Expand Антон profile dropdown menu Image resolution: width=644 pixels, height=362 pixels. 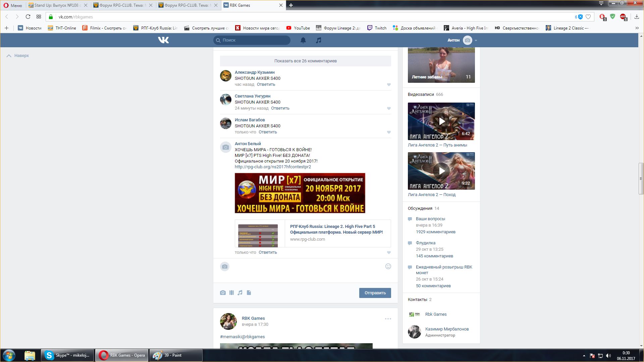click(x=462, y=40)
